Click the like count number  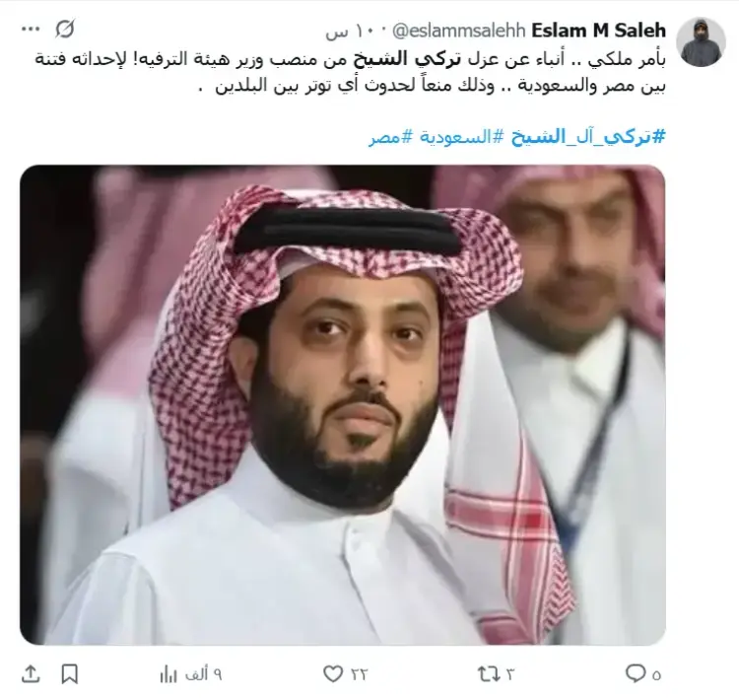coord(359,674)
